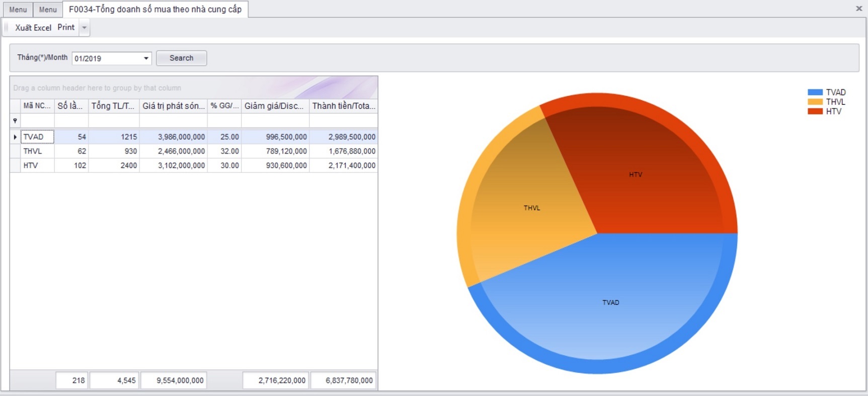The width and height of the screenshot is (868, 396).
Task: Click the TVAD legend label
Action: click(836, 92)
